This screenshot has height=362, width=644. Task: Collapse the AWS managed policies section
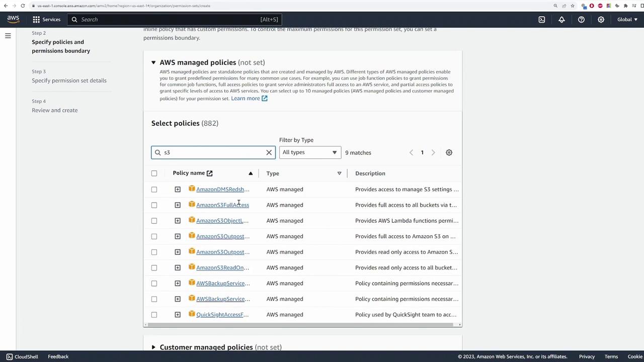153,62
